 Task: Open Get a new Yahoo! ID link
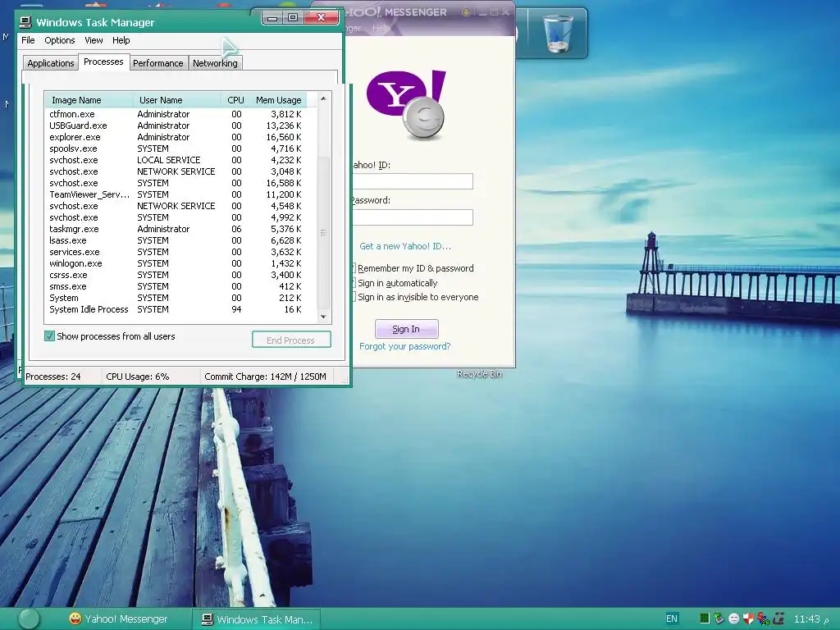click(x=405, y=246)
